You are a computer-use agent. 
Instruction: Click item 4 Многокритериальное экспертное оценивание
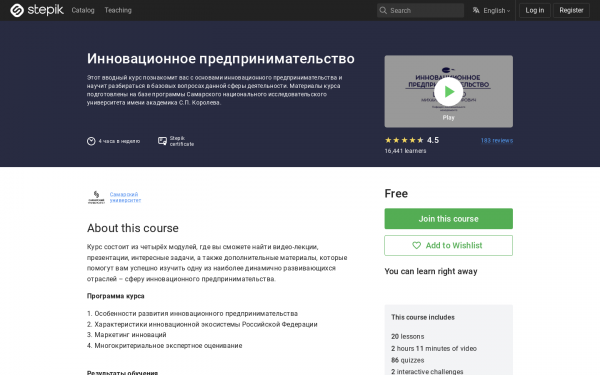point(165,346)
